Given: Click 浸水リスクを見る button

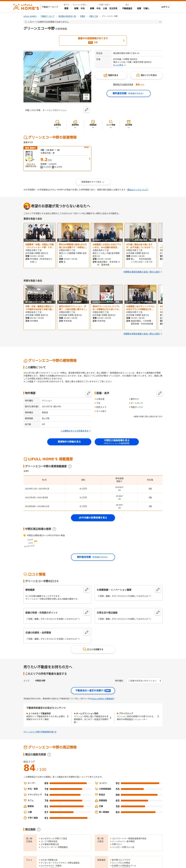Looking at the screenshot, I should pyautogui.click(x=146, y=75).
